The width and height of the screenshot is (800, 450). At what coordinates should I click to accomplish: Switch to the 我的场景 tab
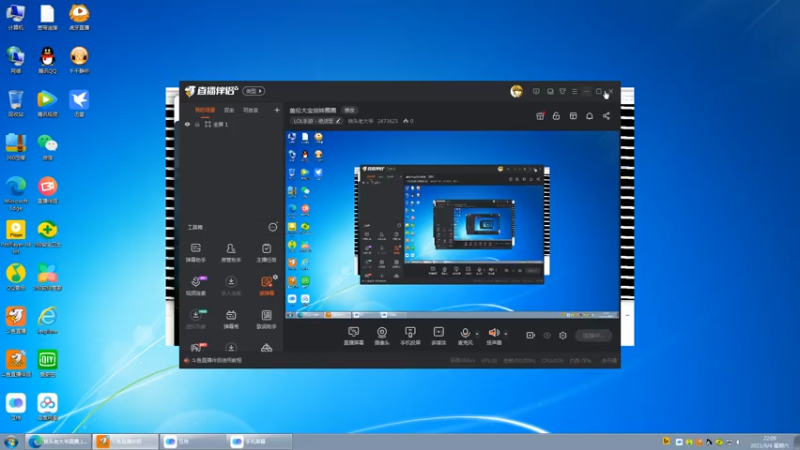205,110
